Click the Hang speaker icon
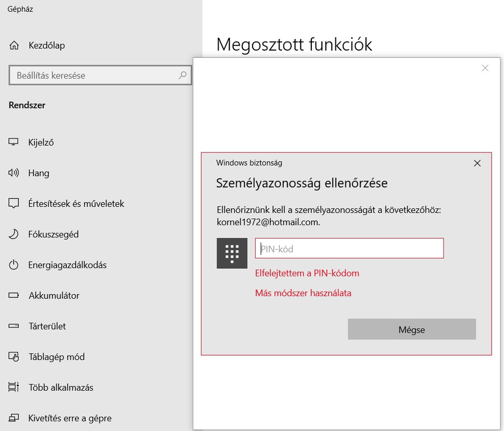 13,173
